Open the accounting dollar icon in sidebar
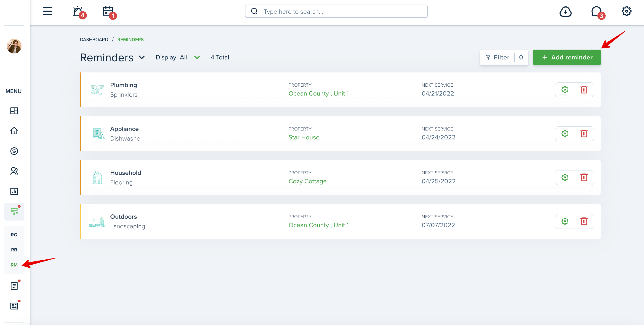The image size is (644, 325). coord(14,151)
